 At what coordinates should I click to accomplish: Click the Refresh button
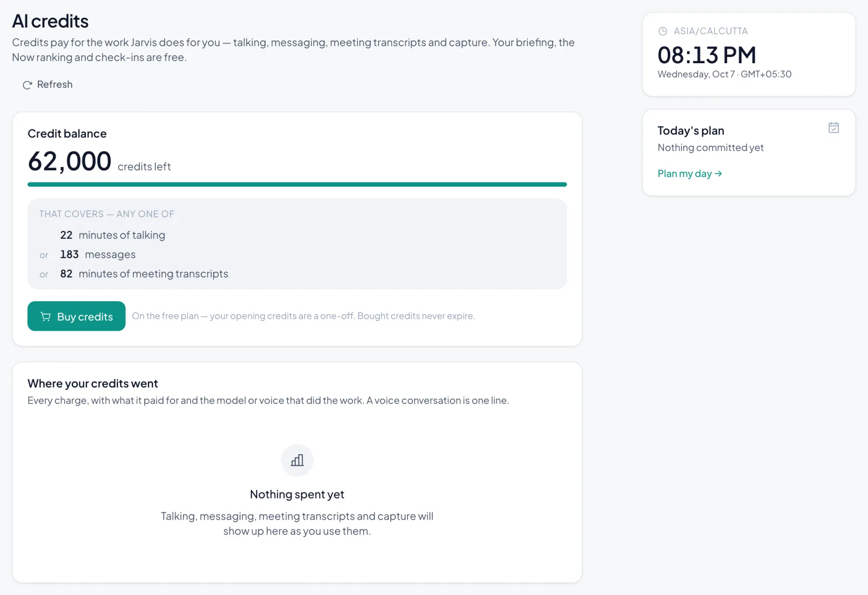[x=47, y=84]
